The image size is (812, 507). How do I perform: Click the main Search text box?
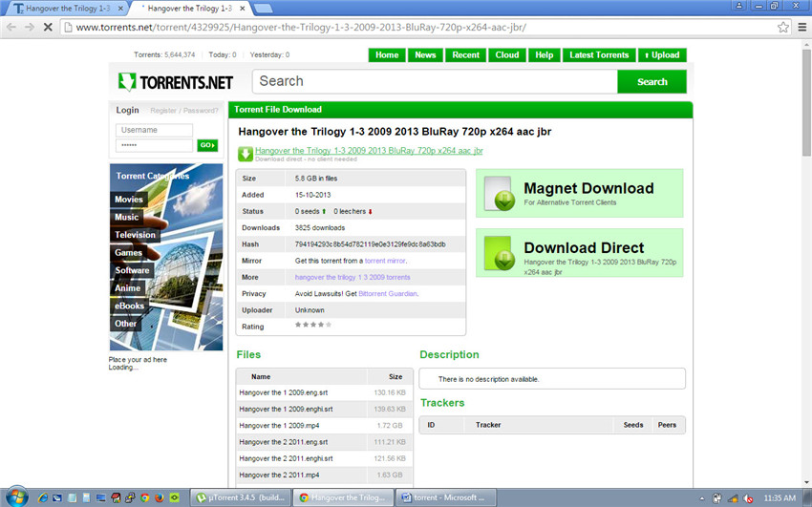click(x=435, y=82)
